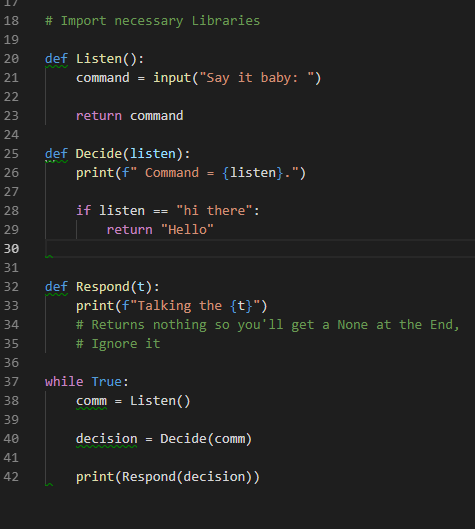
Task: Click the 'True' keyword on line 37
Action: (x=107, y=382)
